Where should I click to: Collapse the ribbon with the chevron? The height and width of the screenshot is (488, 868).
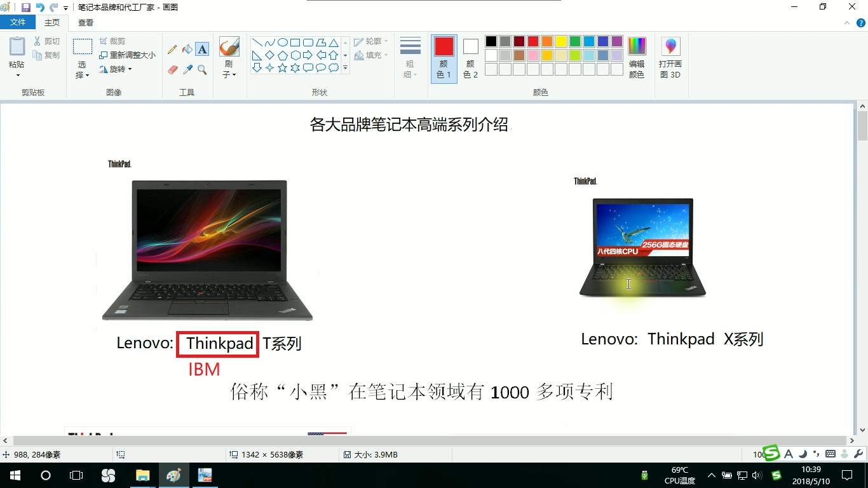click(848, 23)
